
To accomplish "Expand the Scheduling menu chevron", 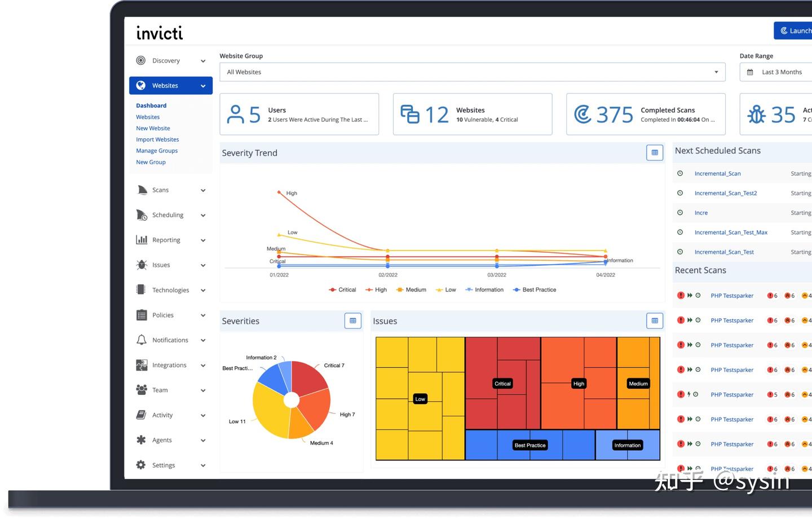I will click(203, 215).
